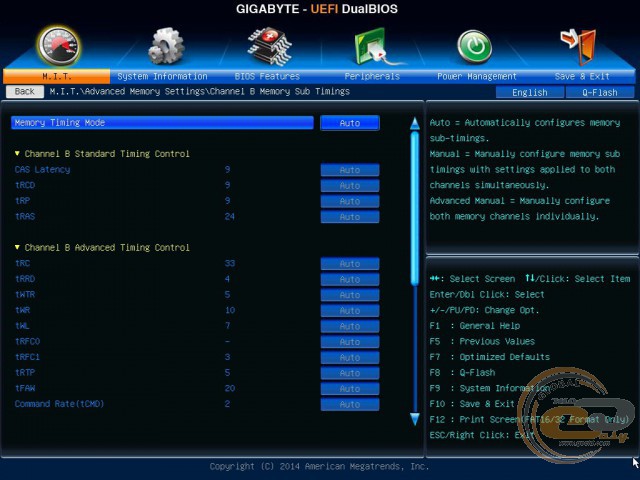Open the tRRD Auto dropdown
The height and width of the screenshot is (480, 640).
[350, 279]
